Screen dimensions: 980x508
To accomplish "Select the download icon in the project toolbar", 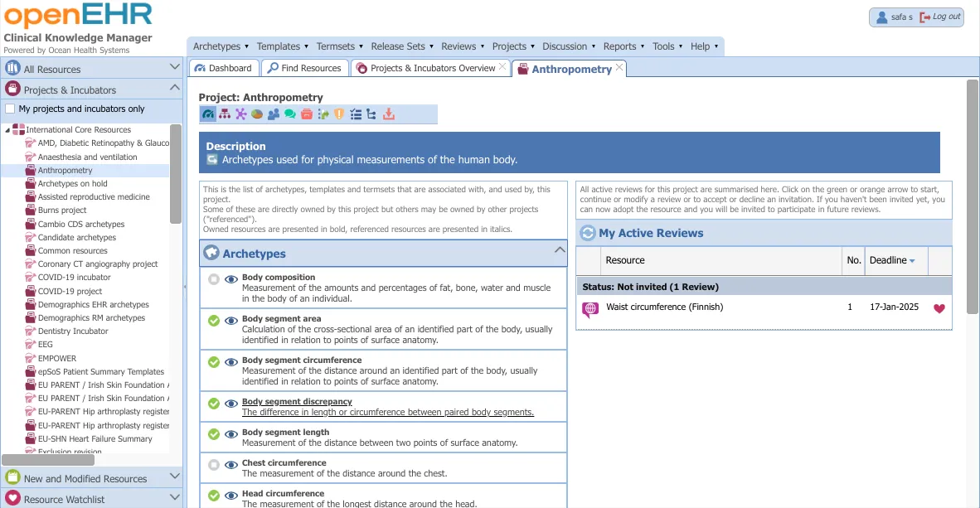I will tap(389, 114).
